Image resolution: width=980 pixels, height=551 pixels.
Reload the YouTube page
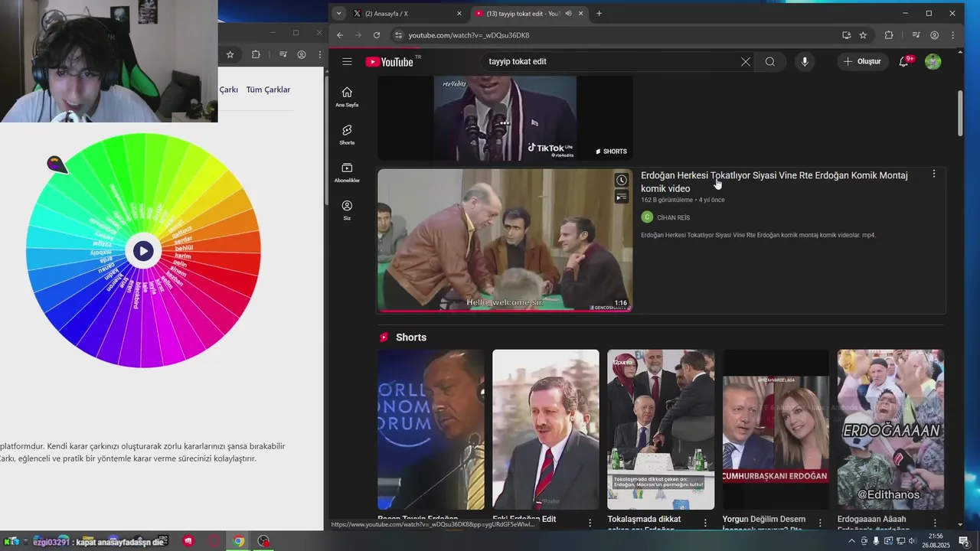pos(377,35)
